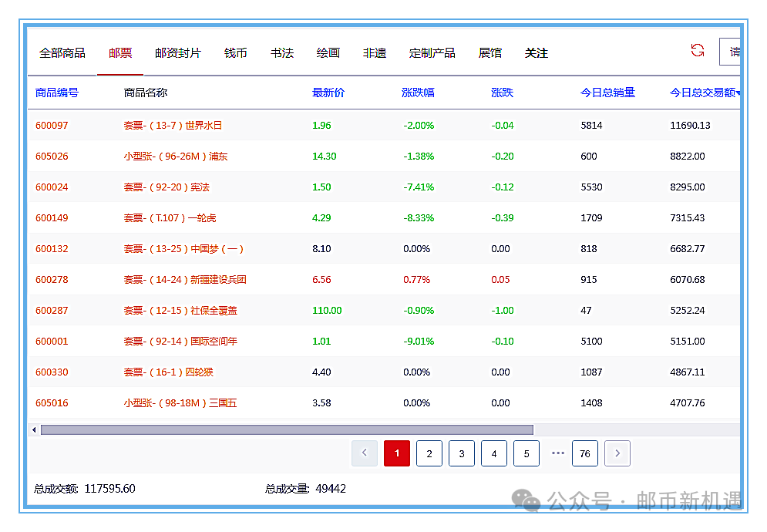This screenshot has height=532, width=767.
Task: Click the search input field
Action: pos(730,52)
